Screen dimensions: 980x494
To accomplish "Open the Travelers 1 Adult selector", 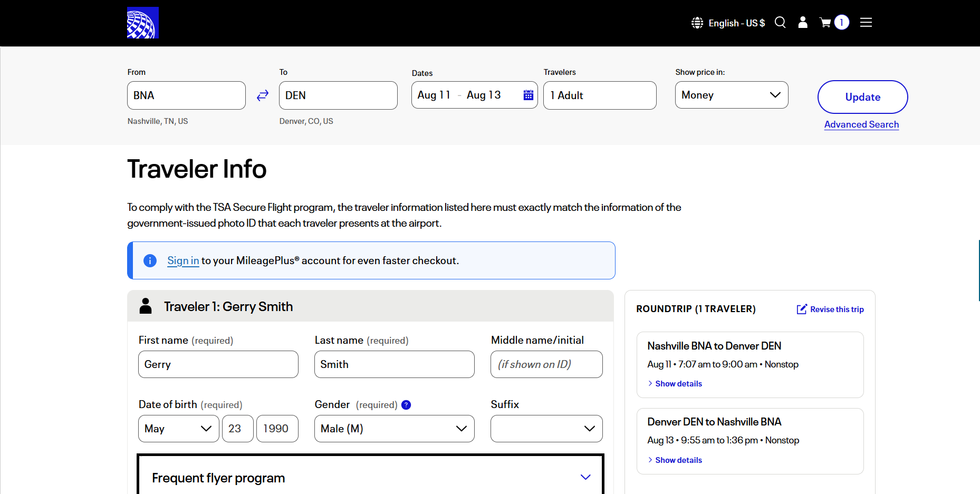I will click(600, 95).
